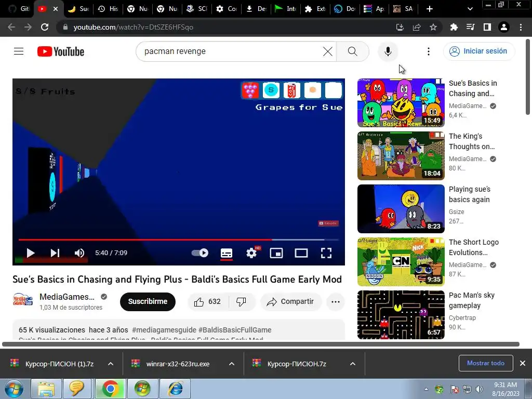Like the video with 632 likes
Image resolution: width=532 pixels, height=399 pixels.
coord(208,302)
